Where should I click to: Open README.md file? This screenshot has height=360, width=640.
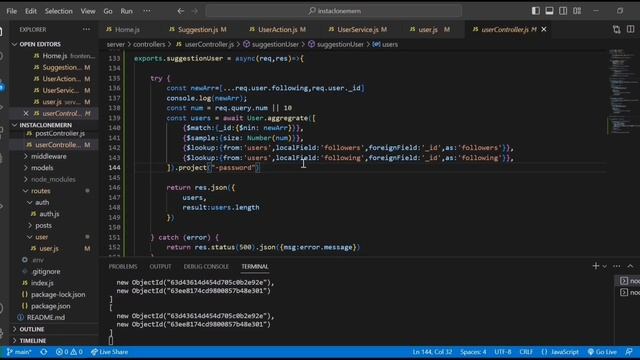(x=46, y=317)
